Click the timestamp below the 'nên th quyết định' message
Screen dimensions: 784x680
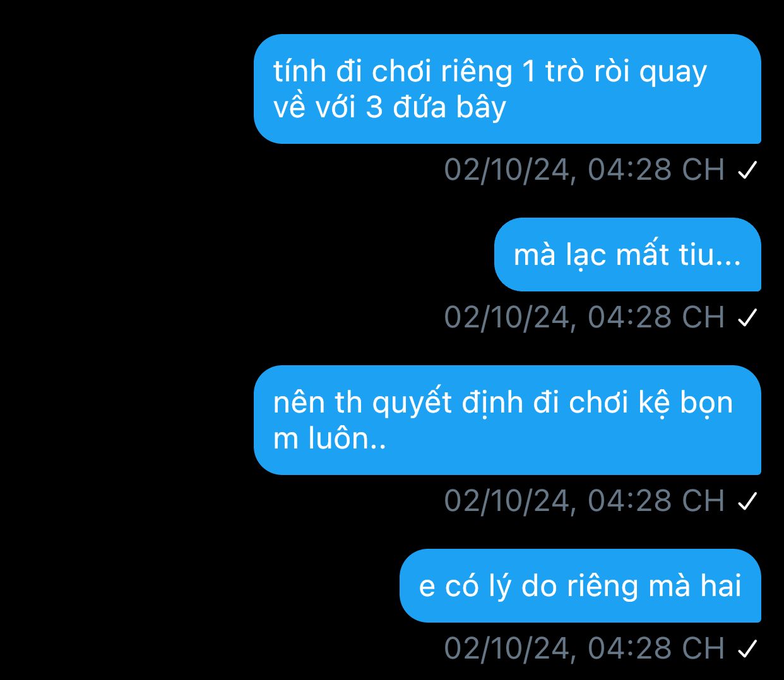pyautogui.click(x=585, y=501)
